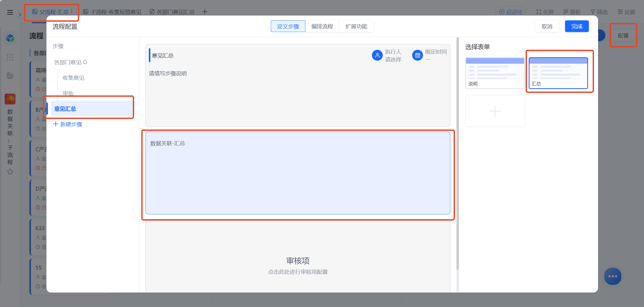
Task: Switch to the 子流程-收集反馈意见 tab
Action: [112, 12]
